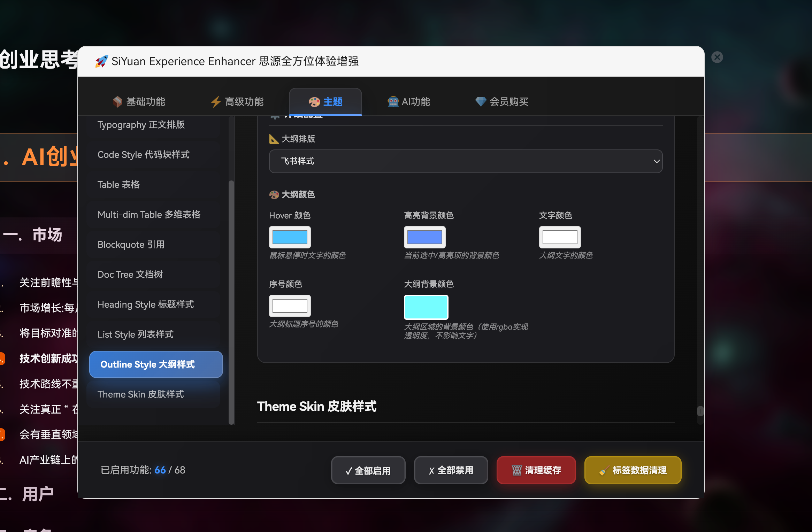The width and height of the screenshot is (812, 532).
Task: Change the 文字颜色 swatch
Action: (560, 237)
